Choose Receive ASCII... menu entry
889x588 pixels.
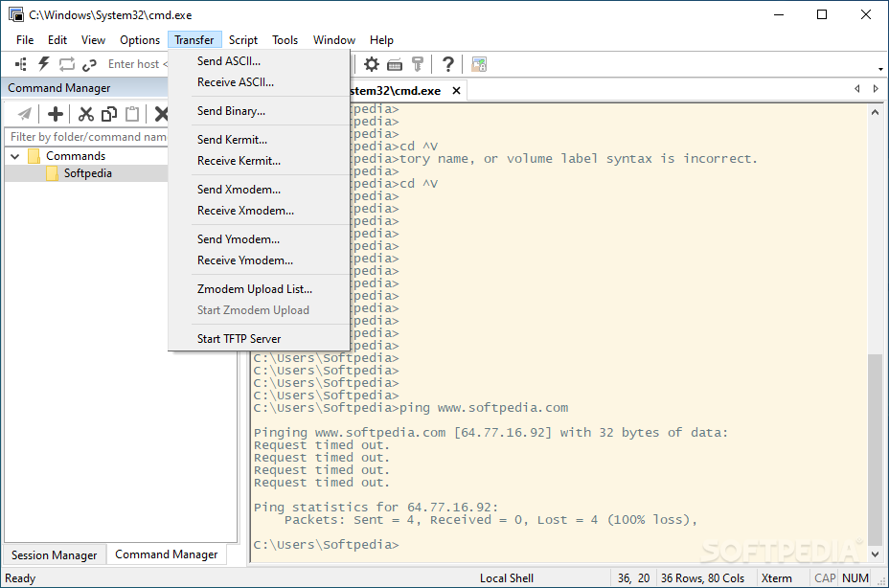[259, 82]
